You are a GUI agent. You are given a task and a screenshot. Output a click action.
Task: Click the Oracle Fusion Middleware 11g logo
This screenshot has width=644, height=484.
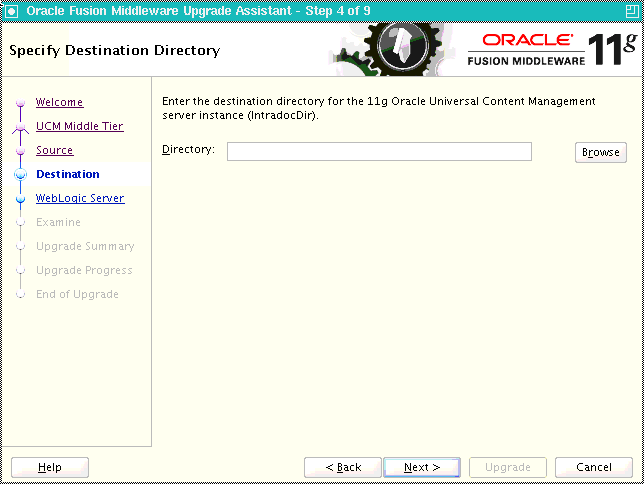[552, 49]
